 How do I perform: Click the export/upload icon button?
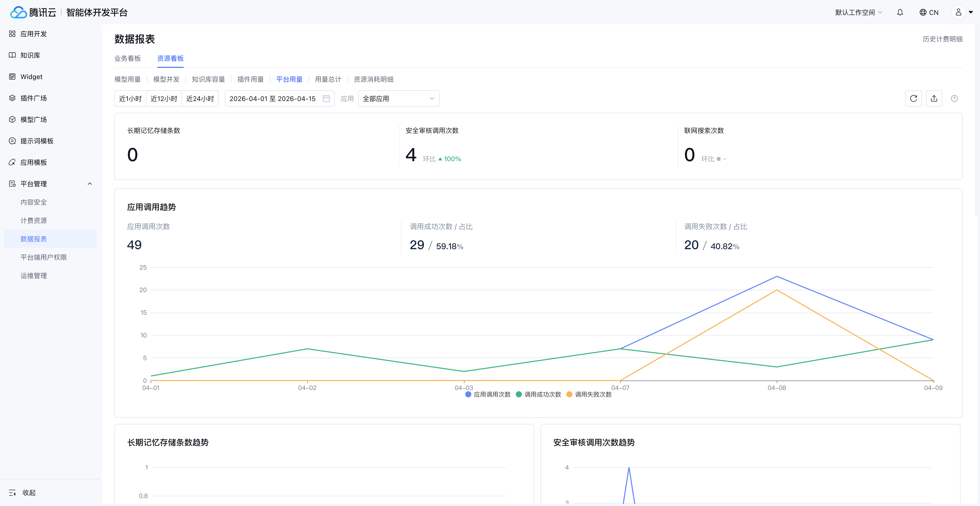pos(934,98)
